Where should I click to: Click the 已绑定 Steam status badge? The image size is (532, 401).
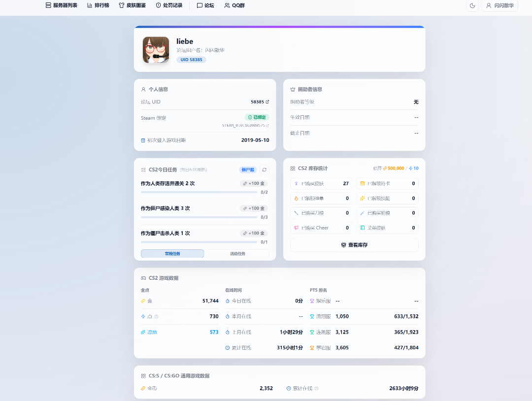[257, 117]
